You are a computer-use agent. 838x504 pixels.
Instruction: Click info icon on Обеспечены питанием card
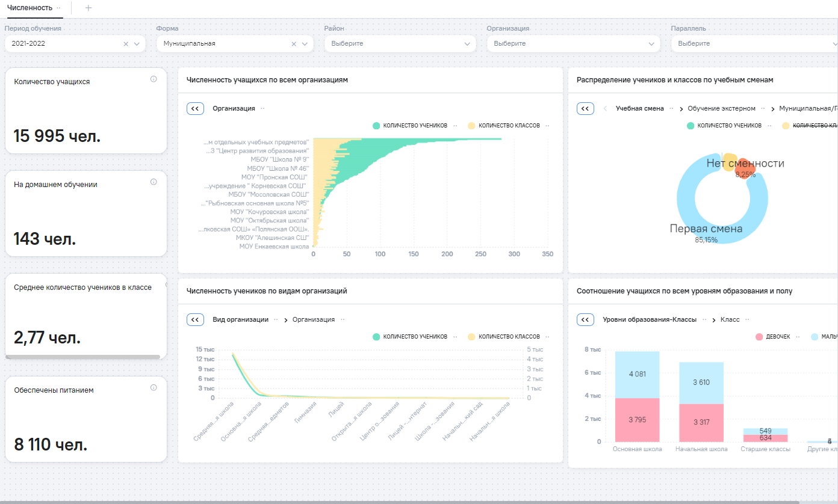(154, 387)
